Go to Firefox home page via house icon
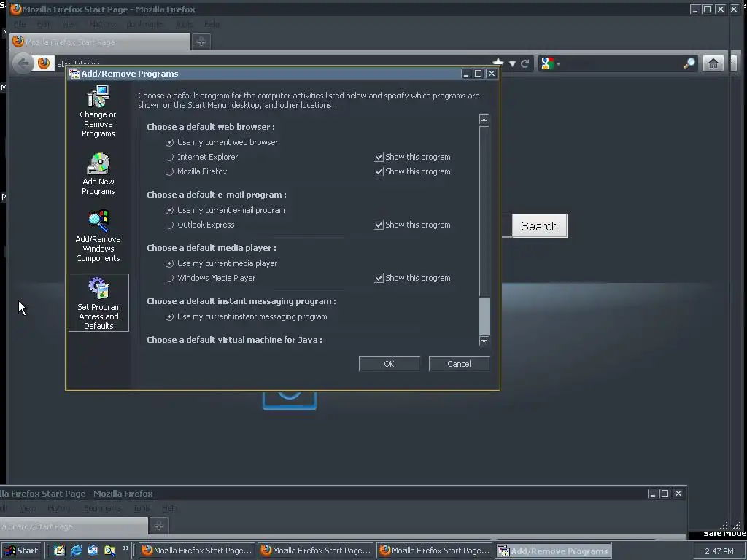Image resolution: width=747 pixels, height=560 pixels. (x=713, y=63)
